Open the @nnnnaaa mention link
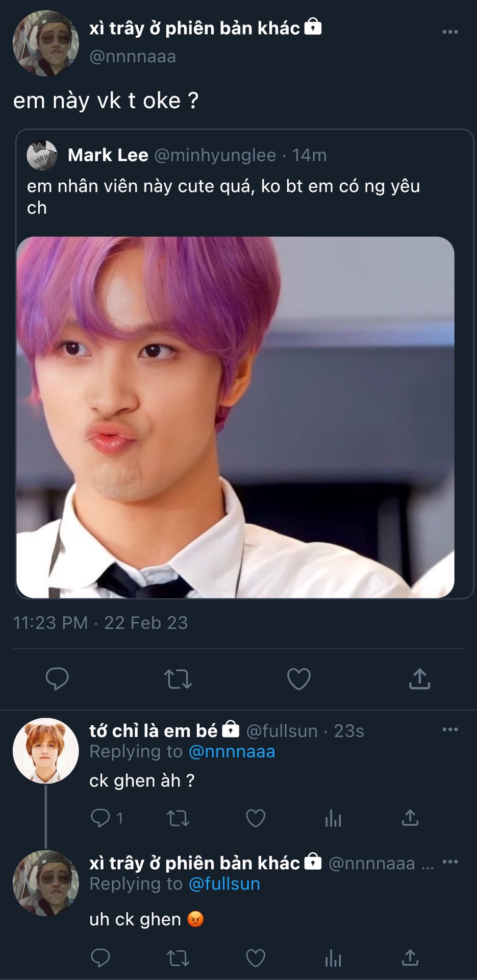477x980 pixels. pyautogui.click(x=232, y=751)
